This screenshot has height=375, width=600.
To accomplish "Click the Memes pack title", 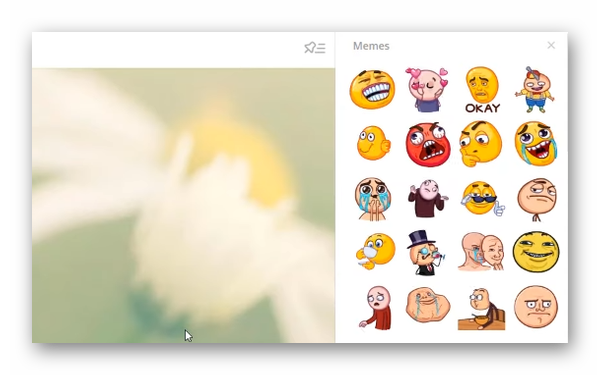I will [x=371, y=46].
